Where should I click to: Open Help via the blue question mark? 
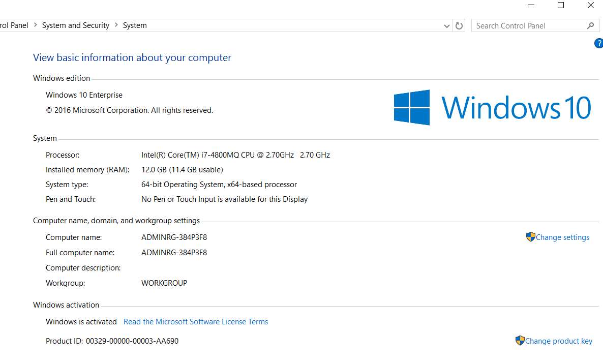click(x=598, y=44)
